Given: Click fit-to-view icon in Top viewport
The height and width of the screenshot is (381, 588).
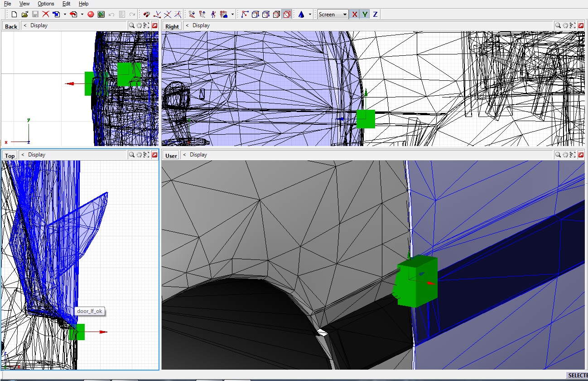Looking at the screenshot, I should pos(147,155).
